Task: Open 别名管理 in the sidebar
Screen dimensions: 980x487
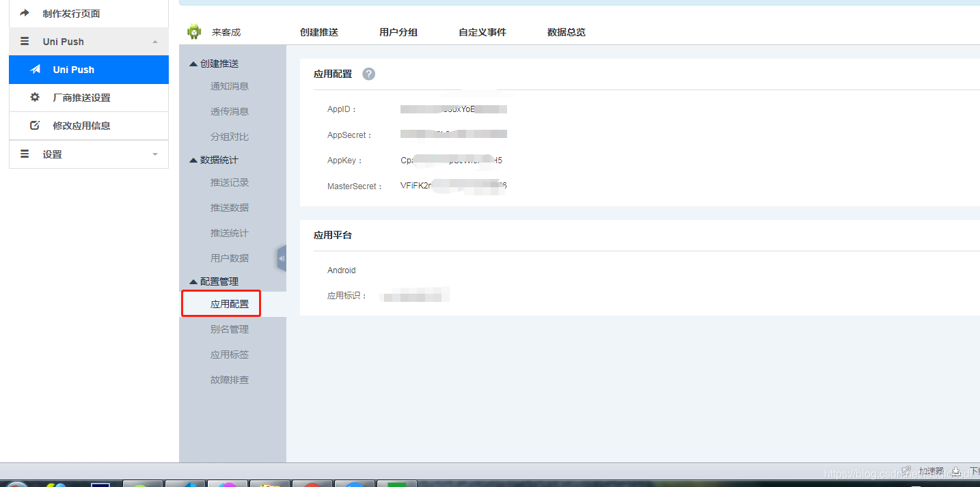Action: coord(230,329)
